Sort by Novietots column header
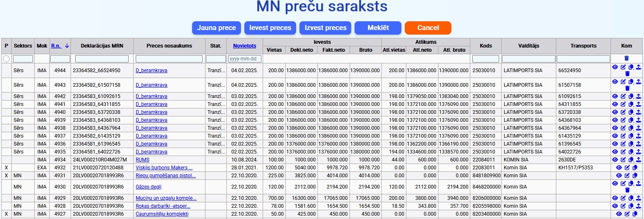The image size is (644, 219). click(244, 46)
